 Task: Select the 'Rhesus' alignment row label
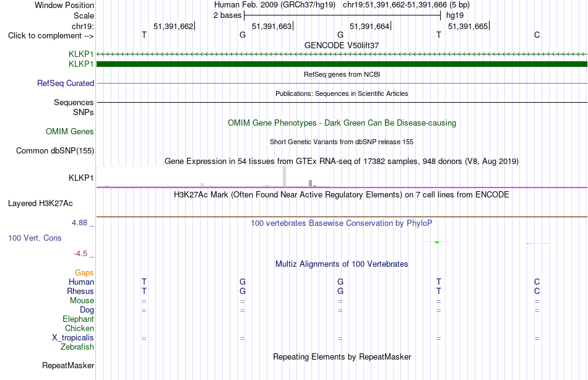[80, 291]
